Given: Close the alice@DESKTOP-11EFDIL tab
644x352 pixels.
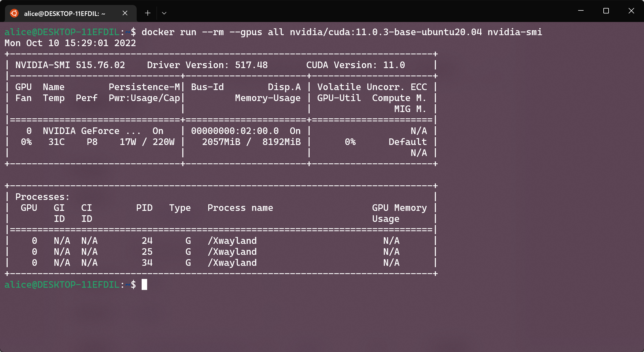Looking at the screenshot, I should pyautogui.click(x=125, y=13).
